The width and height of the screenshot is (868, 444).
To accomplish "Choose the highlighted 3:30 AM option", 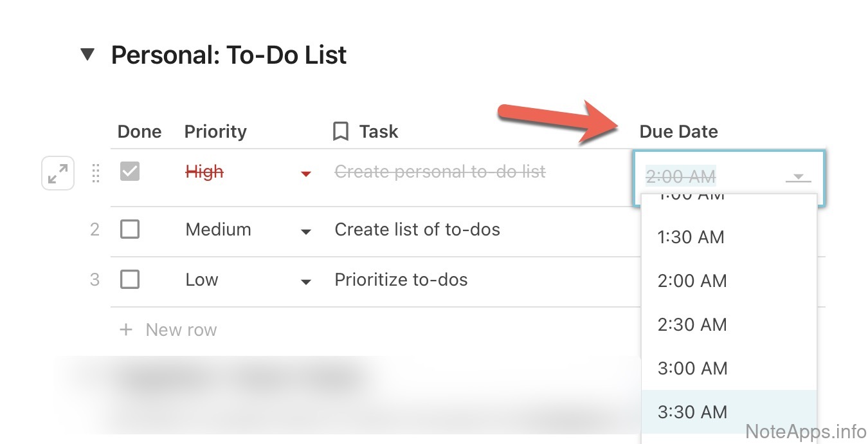I will [x=692, y=412].
